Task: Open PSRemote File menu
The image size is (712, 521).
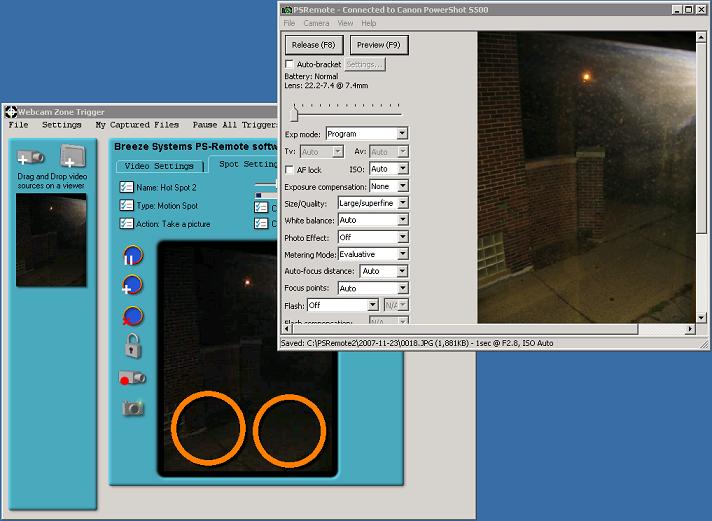Action: 289,23
